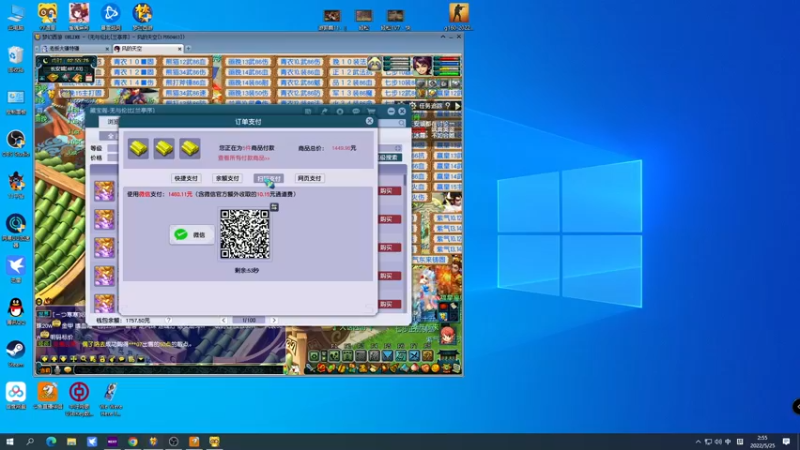This screenshot has width=800, height=450.
Task: Open the OBS Studio desktop shortcut
Action: pos(16,143)
